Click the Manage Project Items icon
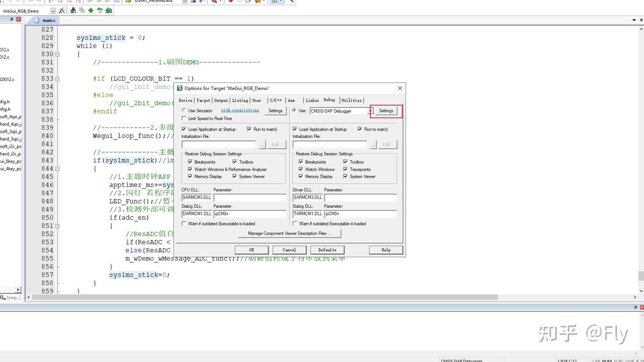 pyautogui.click(x=73, y=11)
